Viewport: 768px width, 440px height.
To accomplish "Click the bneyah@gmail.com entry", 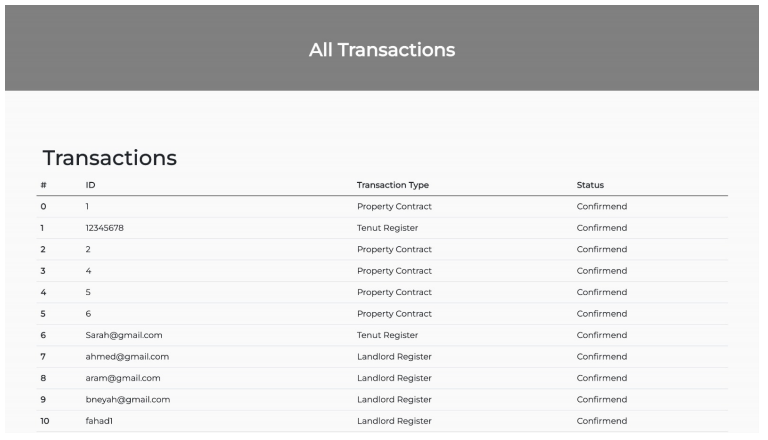I will 127,400.
